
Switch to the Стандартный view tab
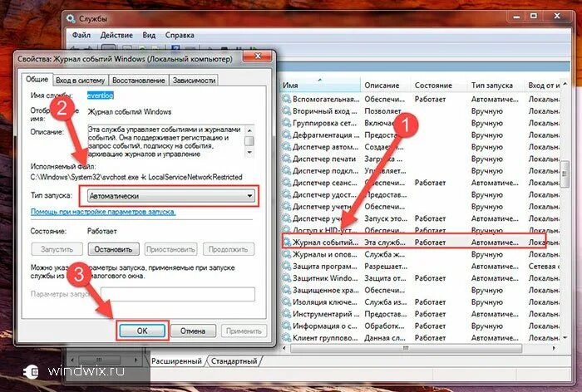234,360
